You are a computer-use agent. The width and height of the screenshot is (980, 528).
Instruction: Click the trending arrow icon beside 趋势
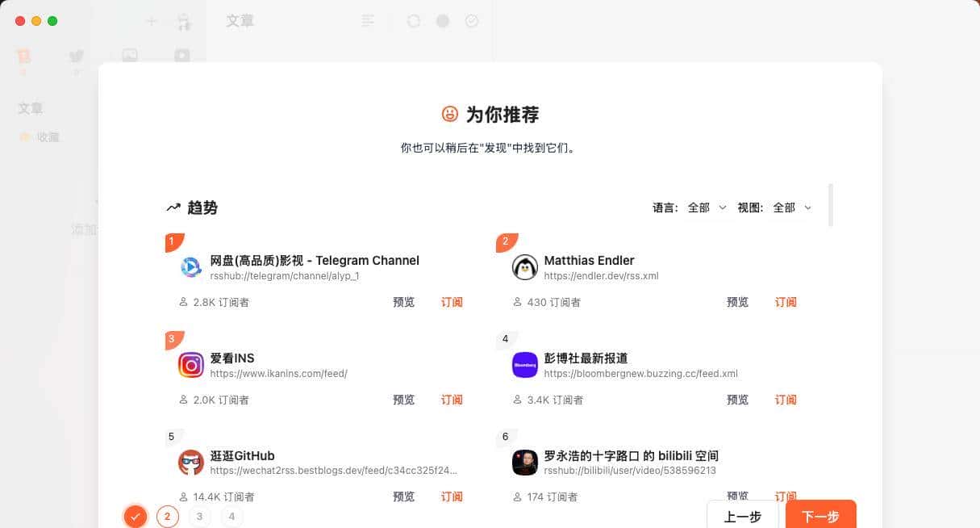[172, 207]
